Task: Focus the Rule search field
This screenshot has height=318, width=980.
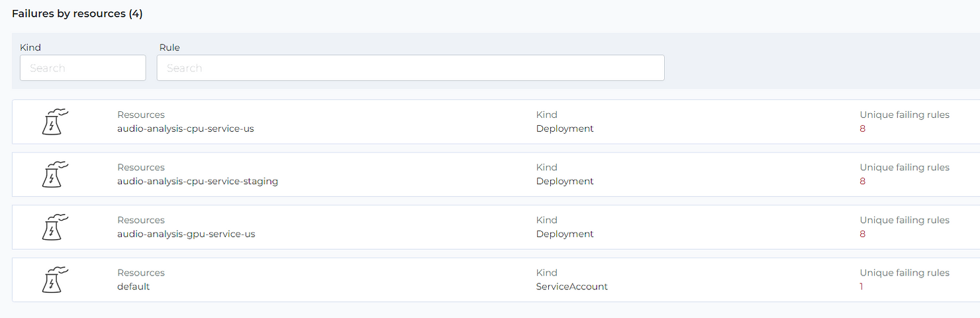Action: (x=411, y=68)
